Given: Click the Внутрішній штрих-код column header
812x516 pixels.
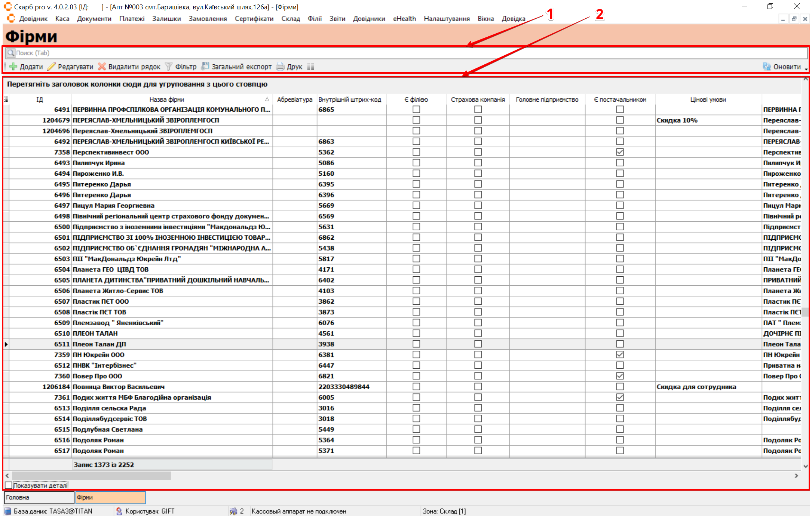Looking at the screenshot, I should point(350,99).
